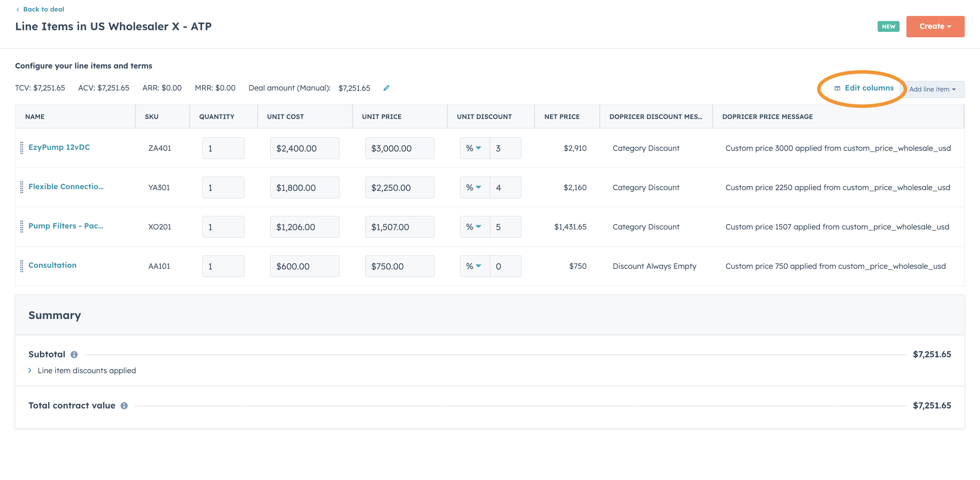Open the EzyPump 12vDC product link
Viewport: 980px width, 480px height.
click(59, 147)
